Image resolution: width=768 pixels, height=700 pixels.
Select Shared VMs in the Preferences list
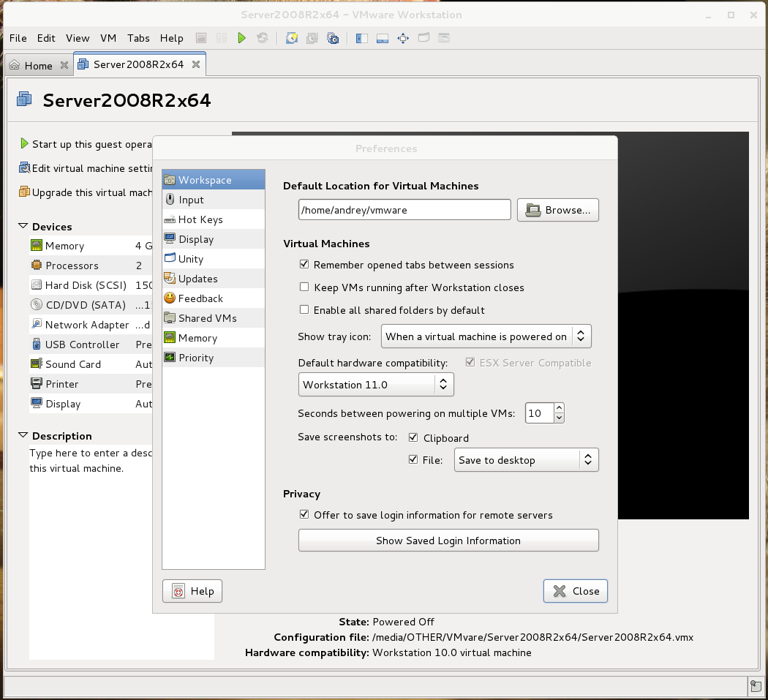214,318
